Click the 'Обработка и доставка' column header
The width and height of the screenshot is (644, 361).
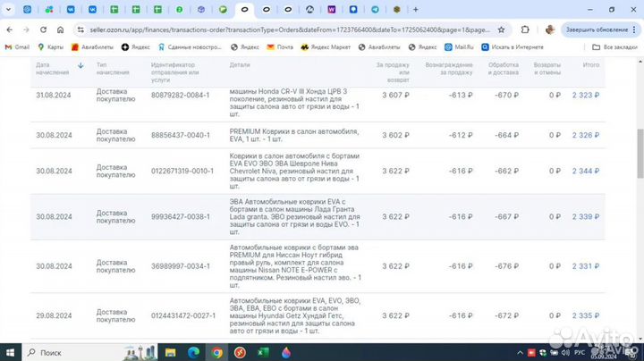[x=503, y=69]
